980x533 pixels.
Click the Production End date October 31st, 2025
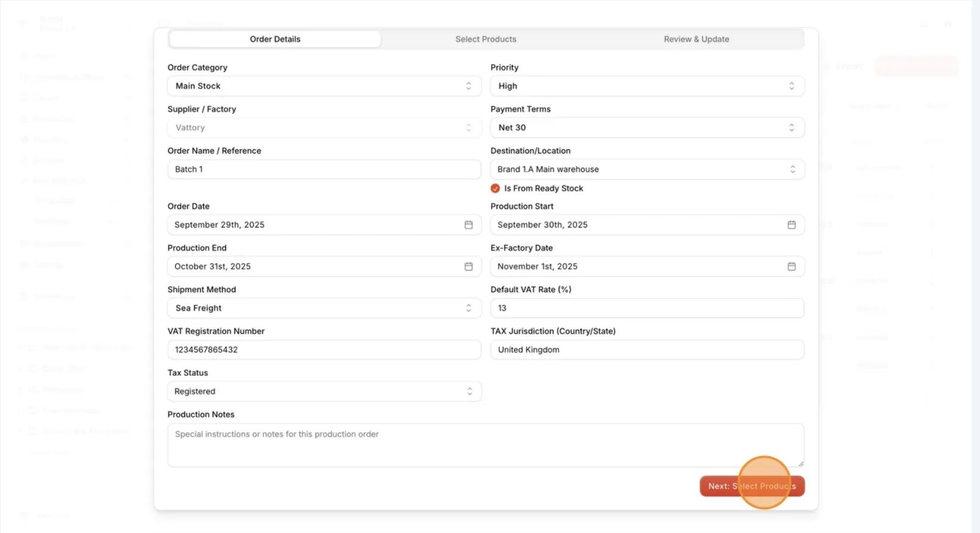pyautogui.click(x=324, y=266)
